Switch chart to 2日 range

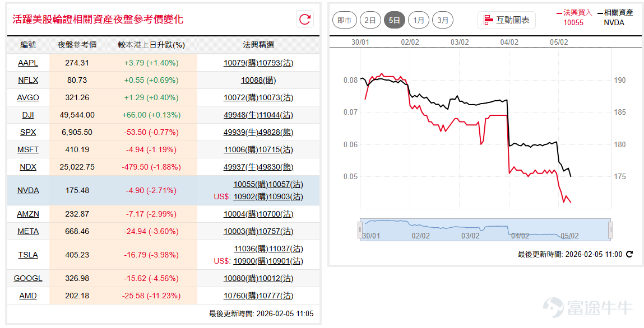[x=370, y=20]
